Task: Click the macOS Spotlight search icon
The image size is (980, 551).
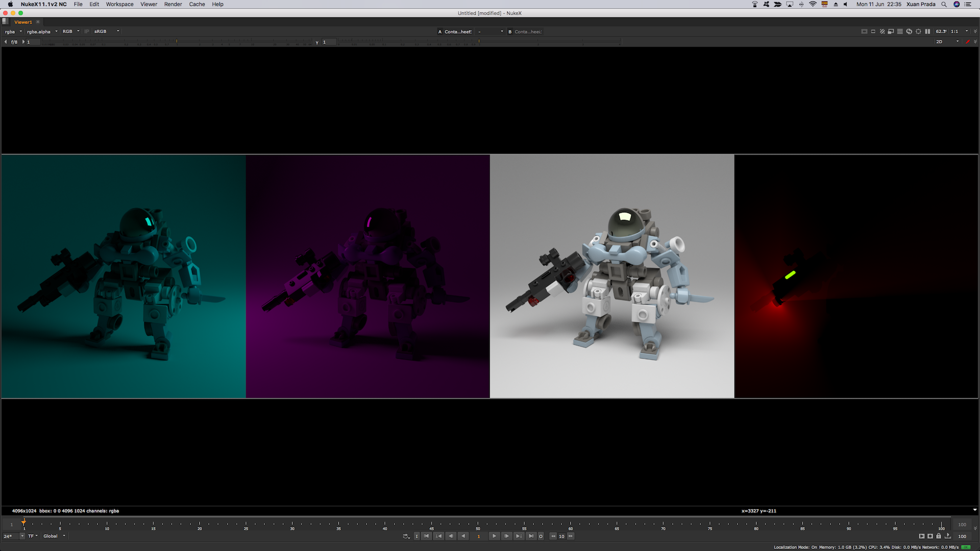Action: pyautogui.click(x=944, y=4)
